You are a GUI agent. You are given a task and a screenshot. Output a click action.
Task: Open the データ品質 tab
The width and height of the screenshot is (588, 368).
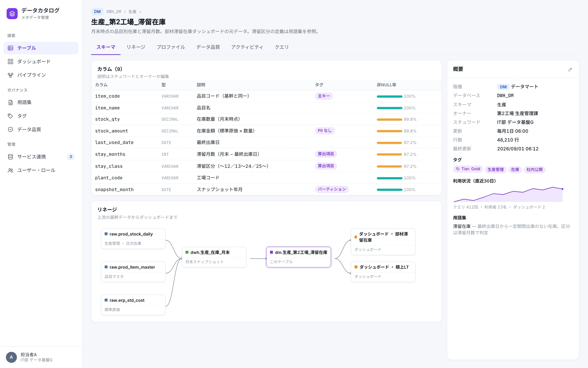click(x=208, y=47)
